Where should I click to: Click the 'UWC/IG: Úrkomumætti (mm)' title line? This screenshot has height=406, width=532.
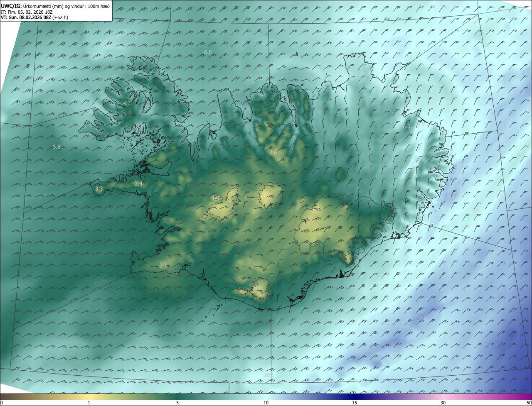pyautogui.click(x=55, y=6)
